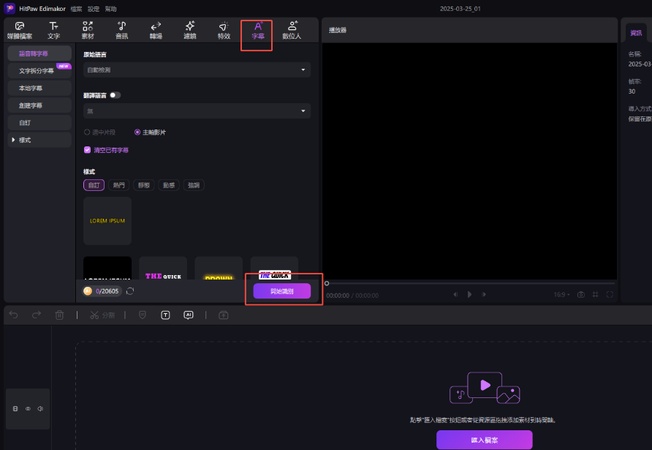Open the Effects (特效) tab
The width and height of the screenshot is (652, 450).
[224, 30]
